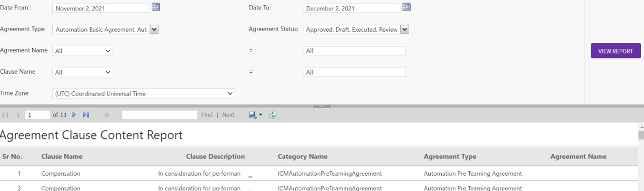
Task: Open the Agreement Name dropdown
Action: [82, 51]
